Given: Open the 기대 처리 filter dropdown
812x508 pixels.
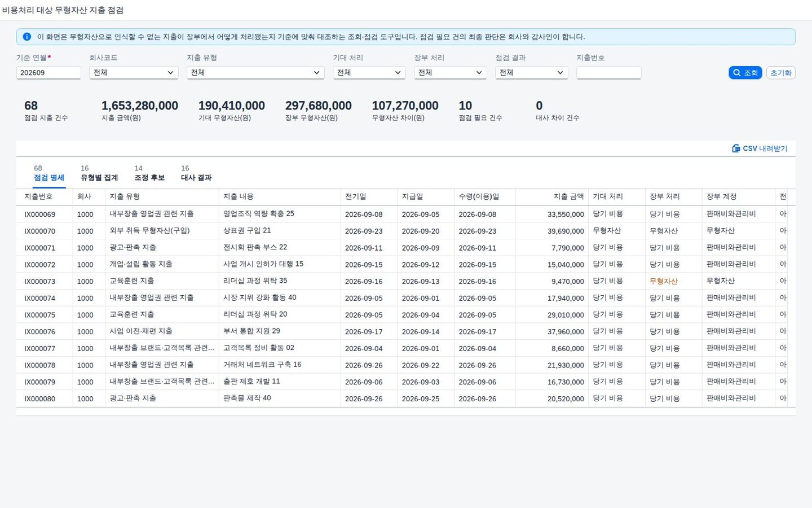Looking at the screenshot, I should point(369,73).
